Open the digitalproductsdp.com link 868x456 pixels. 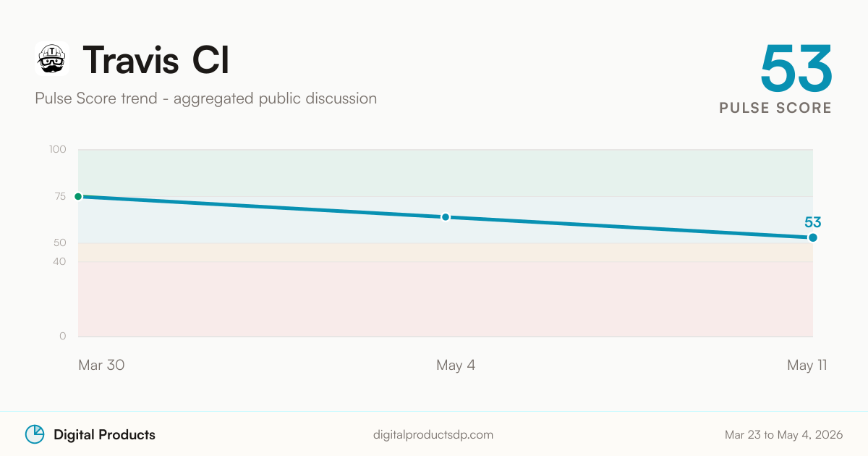[x=433, y=435]
